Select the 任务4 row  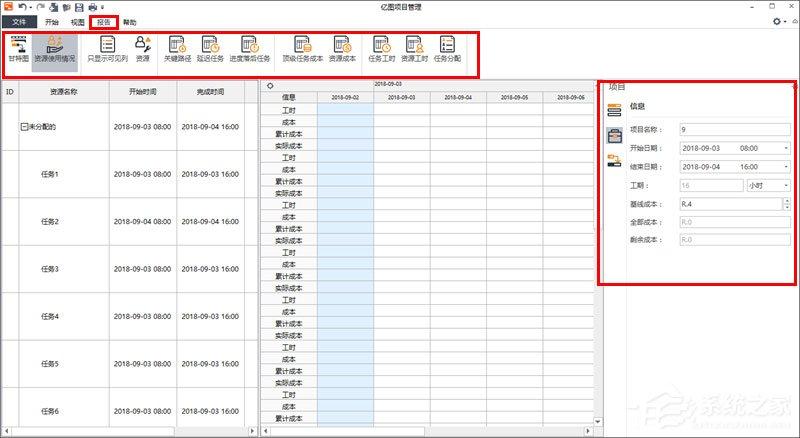click(x=130, y=317)
